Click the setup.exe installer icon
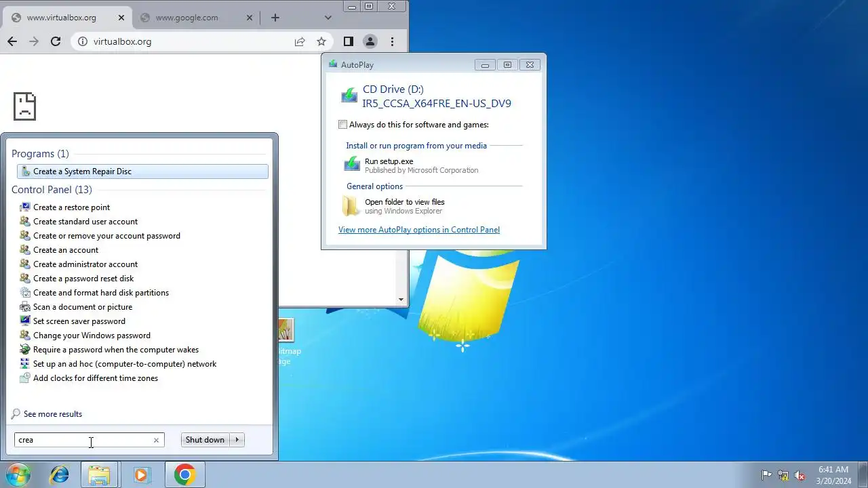Screen dimensions: 868x488 [352, 164]
